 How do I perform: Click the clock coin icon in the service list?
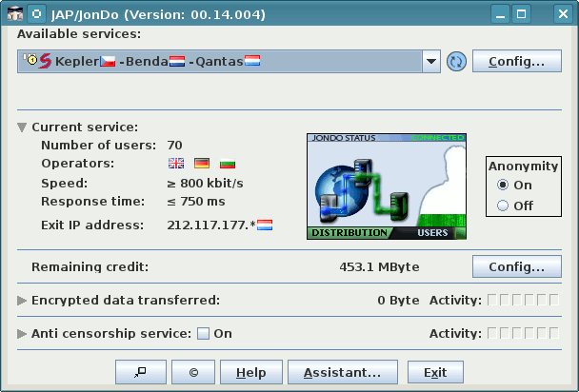click(30, 59)
